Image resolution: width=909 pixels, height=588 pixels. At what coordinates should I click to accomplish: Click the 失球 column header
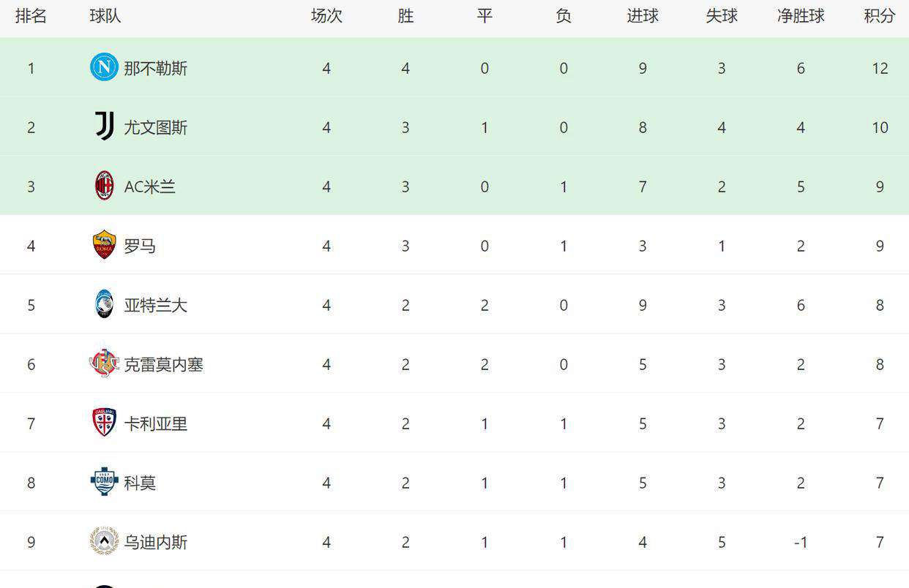click(x=722, y=15)
